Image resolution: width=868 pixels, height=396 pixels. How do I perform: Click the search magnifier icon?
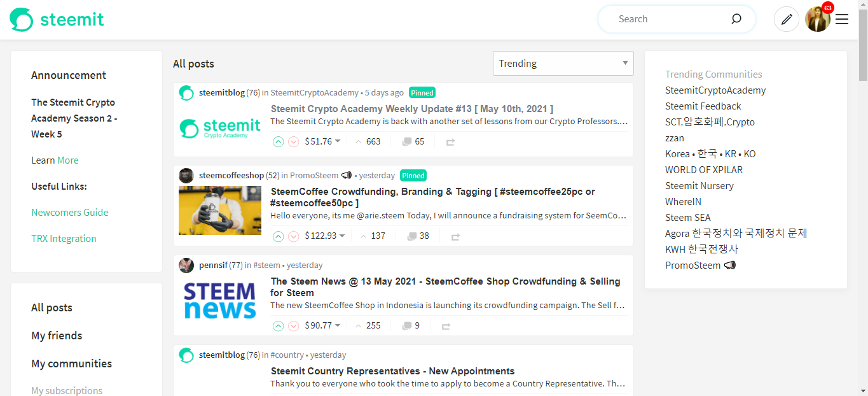click(736, 19)
